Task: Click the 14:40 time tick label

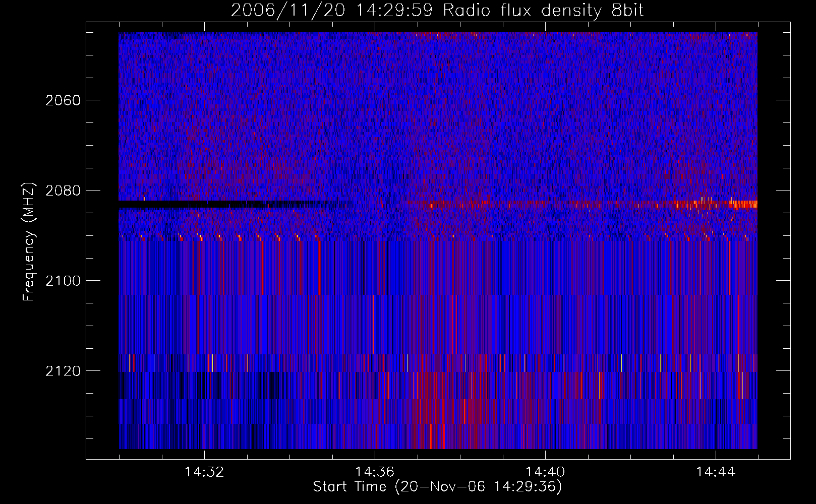Action: [545, 472]
